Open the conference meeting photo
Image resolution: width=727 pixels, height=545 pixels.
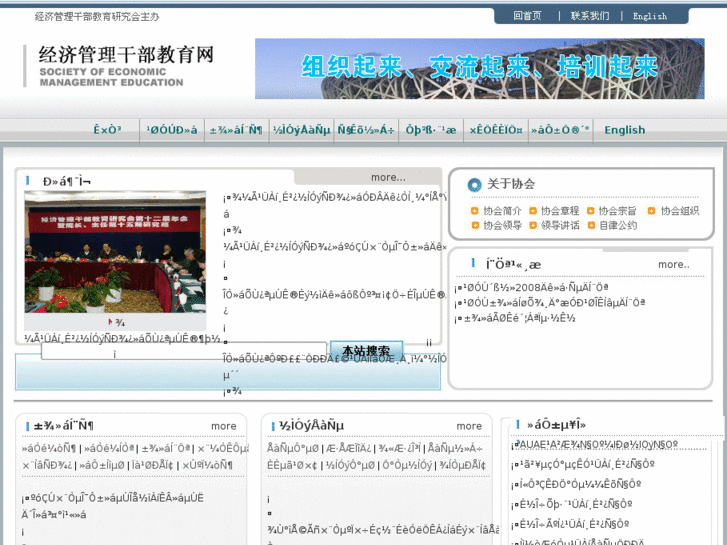[x=115, y=252]
